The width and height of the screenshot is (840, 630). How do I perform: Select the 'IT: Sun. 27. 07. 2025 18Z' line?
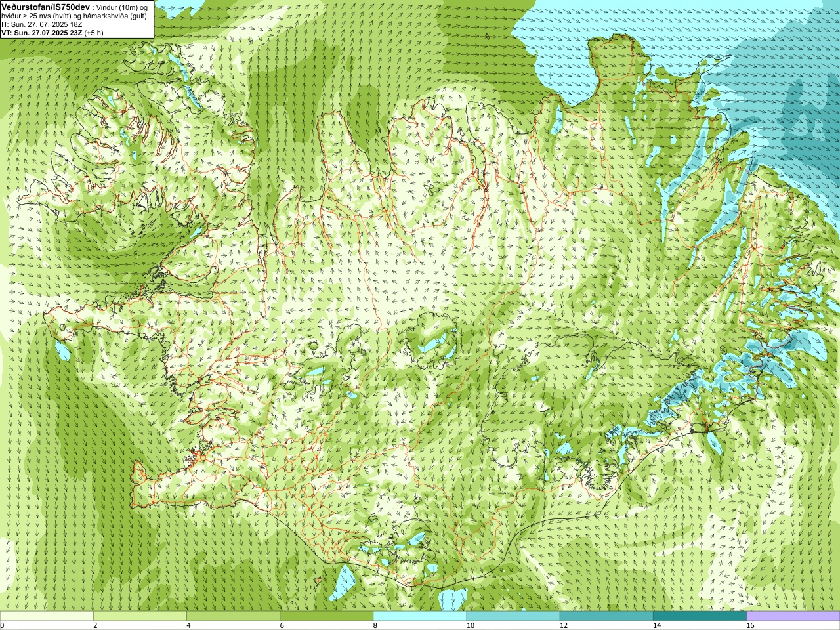(x=42, y=24)
